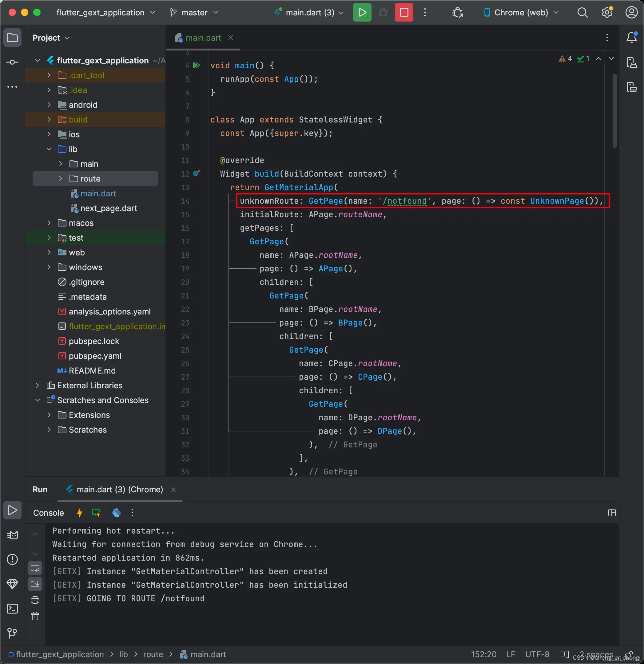Switch to the main.dart (3) (Chrome) run tab
This screenshot has width=644, height=664.
(120, 489)
